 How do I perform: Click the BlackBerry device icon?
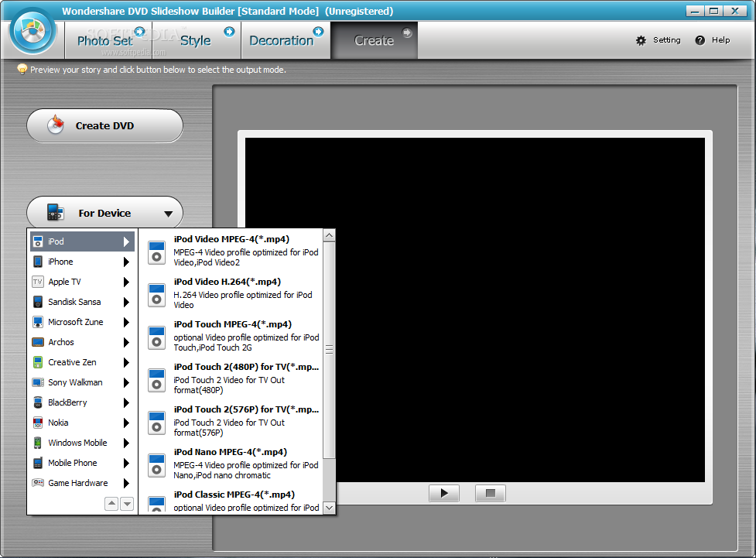pos(38,402)
